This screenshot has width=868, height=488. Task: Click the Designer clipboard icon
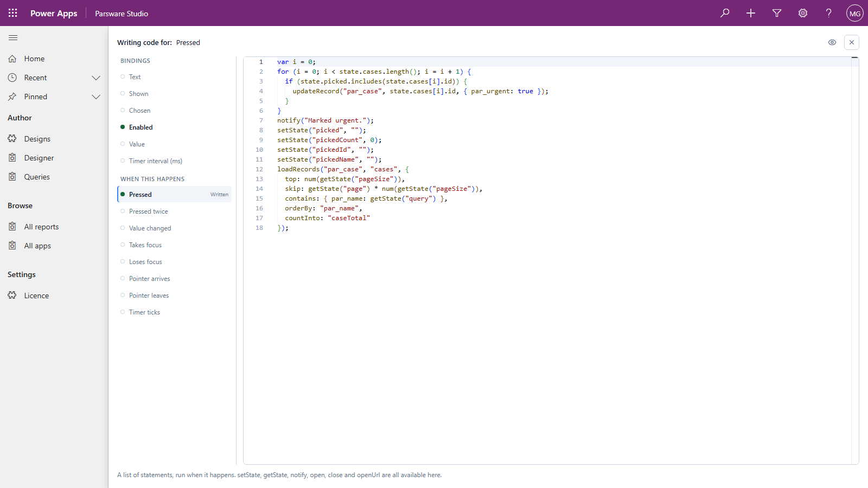(x=12, y=158)
